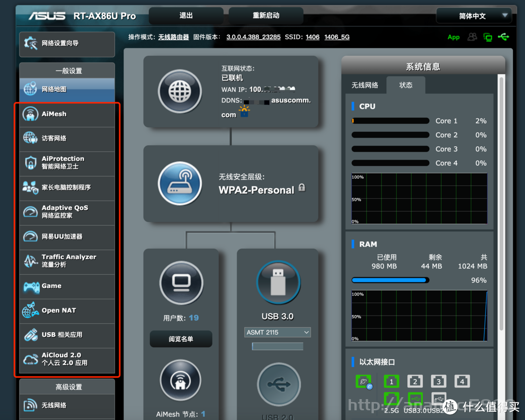Screen dimensions: 525x420
Task: Click LAN port 3 icon
Action: click(438, 381)
